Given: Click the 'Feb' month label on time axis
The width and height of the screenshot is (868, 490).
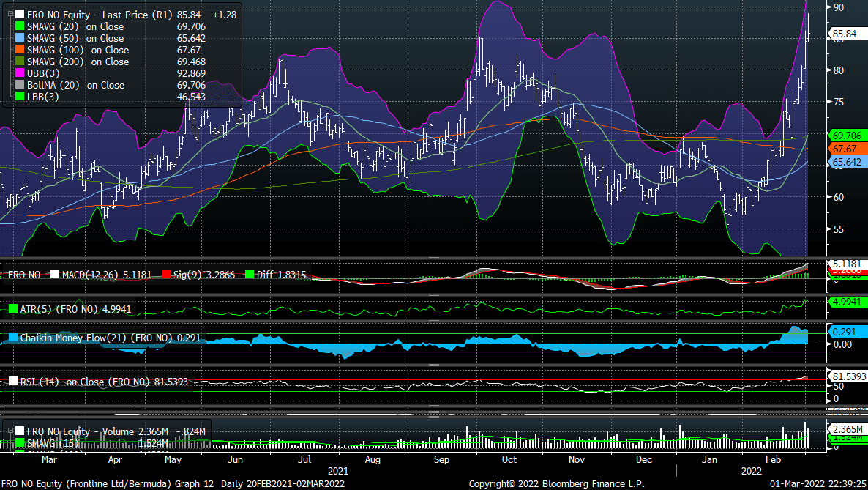Looking at the screenshot, I should (774, 459).
